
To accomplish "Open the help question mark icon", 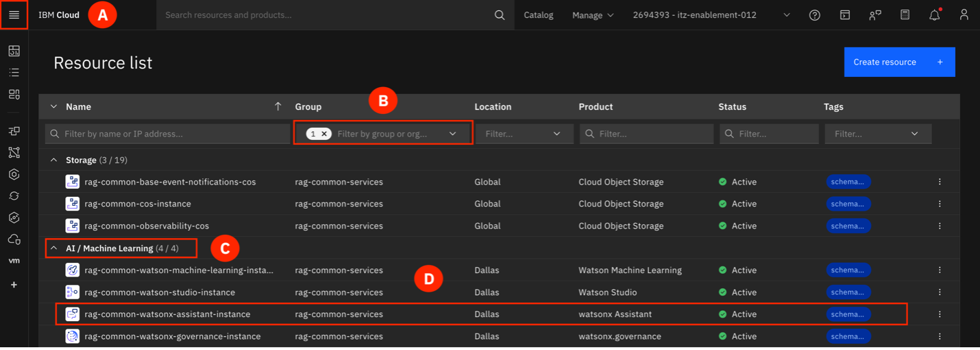I will [814, 15].
